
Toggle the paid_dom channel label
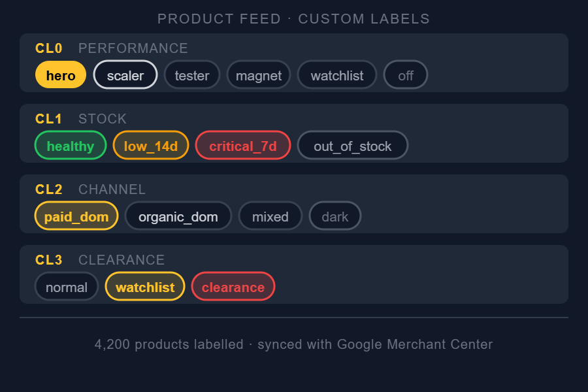pos(76,216)
